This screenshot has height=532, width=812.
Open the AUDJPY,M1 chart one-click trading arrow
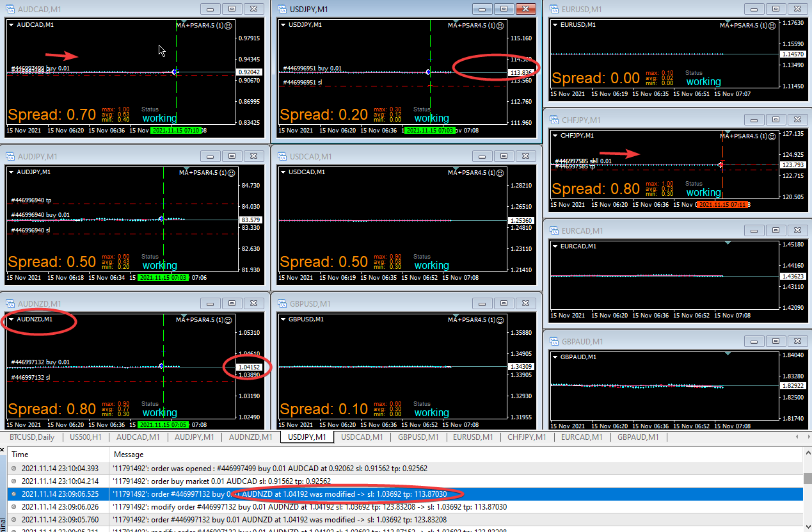(x=12, y=172)
